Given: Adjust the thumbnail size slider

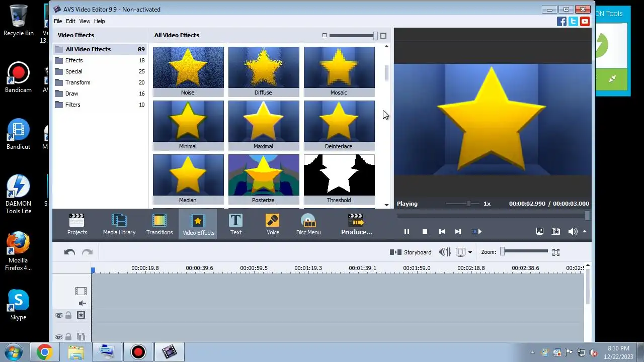Looking at the screenshot, I should coord(354,35).
